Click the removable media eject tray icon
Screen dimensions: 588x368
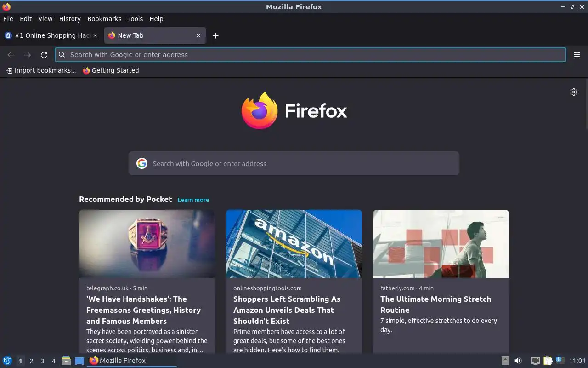click(505, 361)
